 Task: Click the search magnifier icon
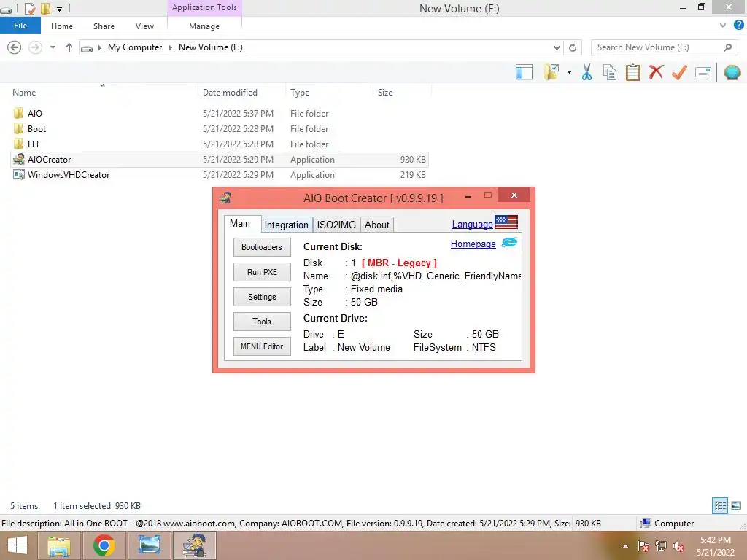727,47
